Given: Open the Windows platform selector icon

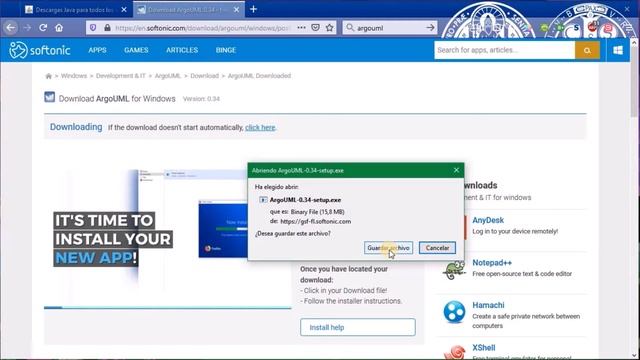Looking at the screenshot, I should pos(618,50).
